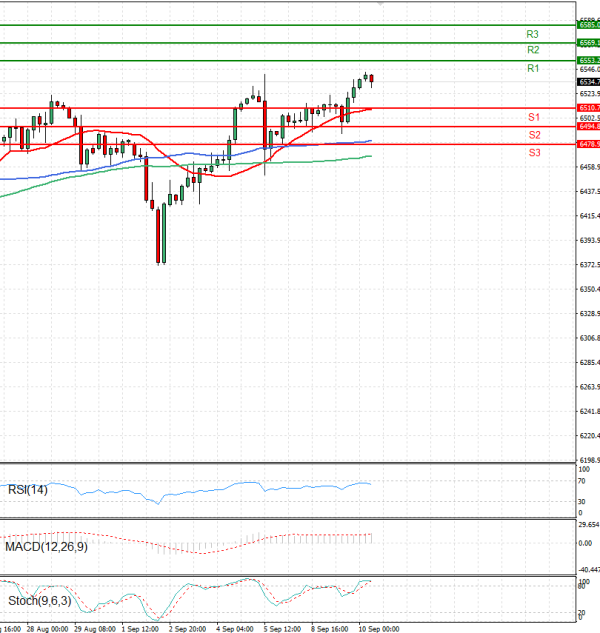
Task: Click the MACD scale value 0.00
Action: coord(585,543)
